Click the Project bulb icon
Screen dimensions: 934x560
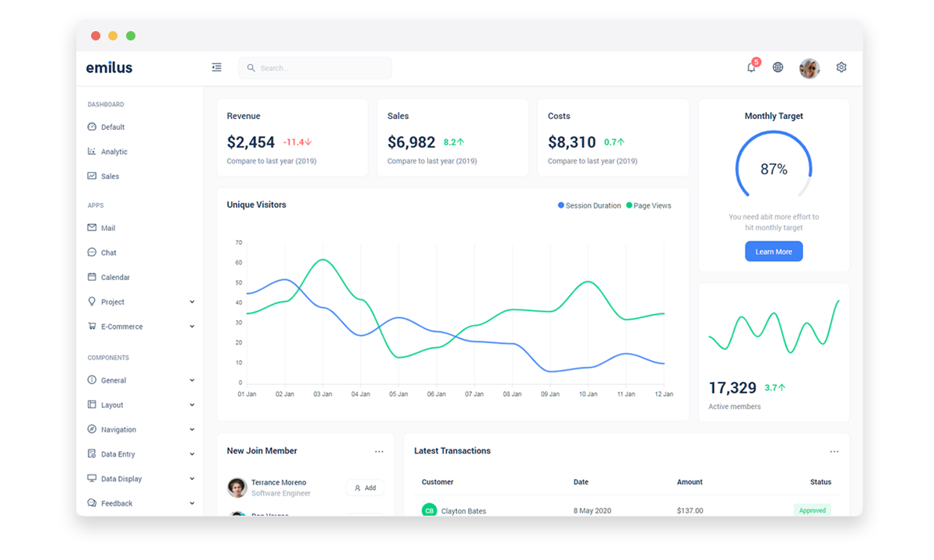click(92, 302)
